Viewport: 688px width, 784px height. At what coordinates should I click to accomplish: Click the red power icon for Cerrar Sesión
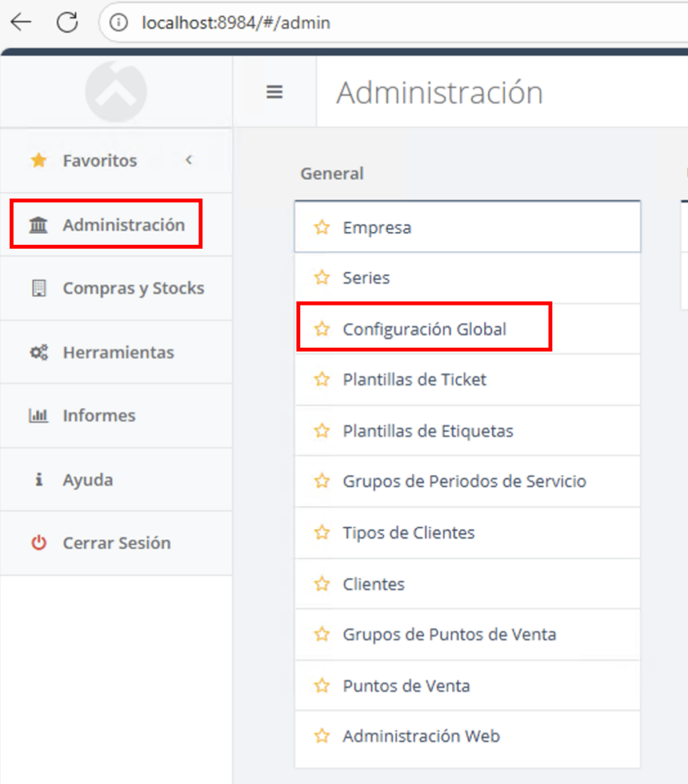(38, 543)
